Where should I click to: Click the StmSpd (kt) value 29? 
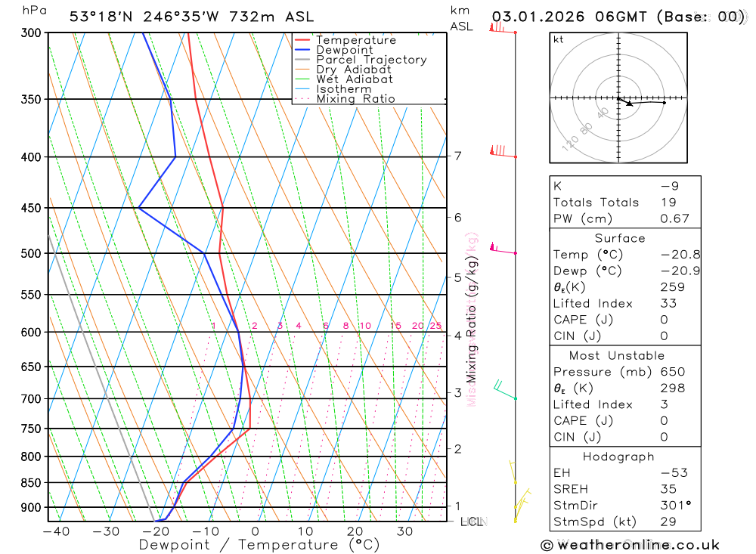(x=669, y=522)
